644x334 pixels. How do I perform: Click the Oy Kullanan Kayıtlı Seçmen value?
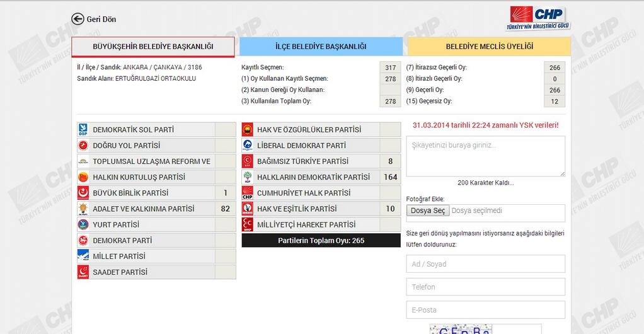click(x=390, y=79)
